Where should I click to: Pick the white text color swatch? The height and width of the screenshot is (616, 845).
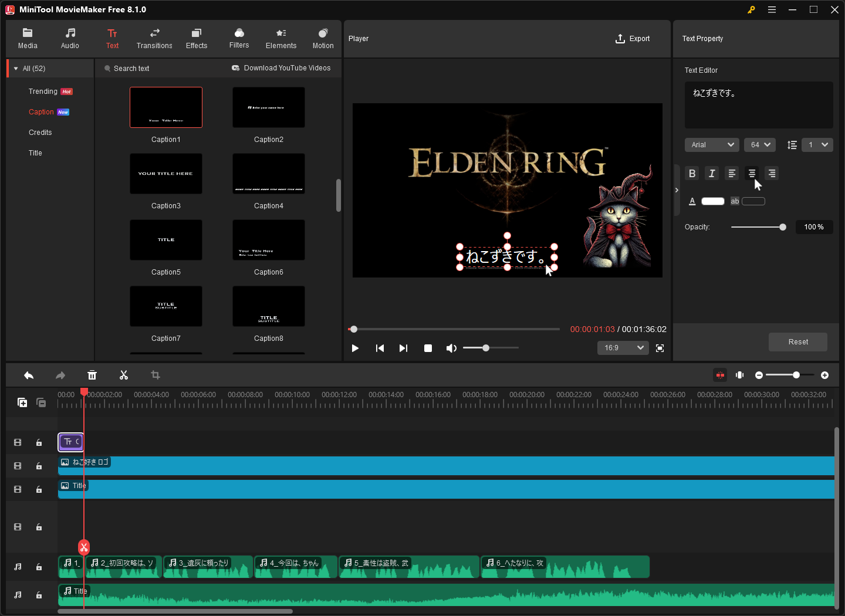(713, 201)
